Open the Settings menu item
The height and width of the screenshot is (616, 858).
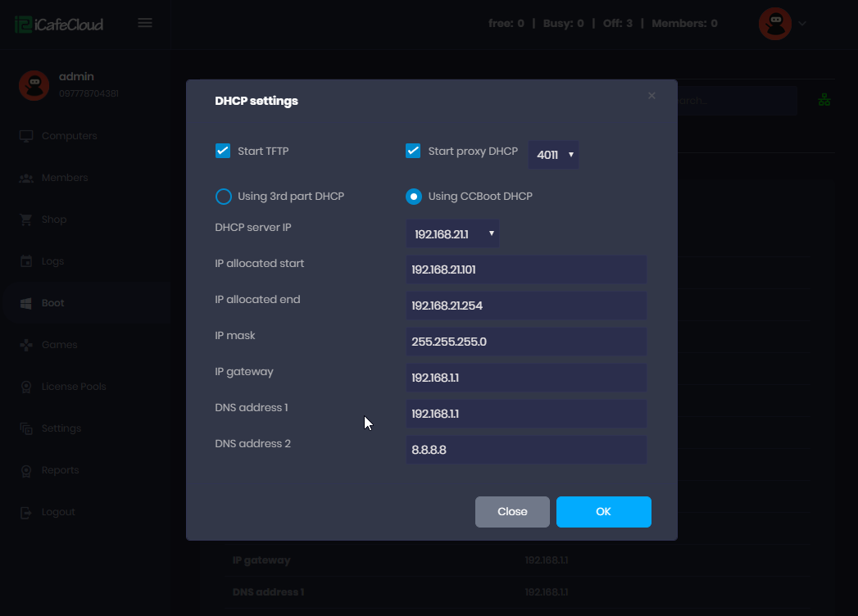(25, 428)
